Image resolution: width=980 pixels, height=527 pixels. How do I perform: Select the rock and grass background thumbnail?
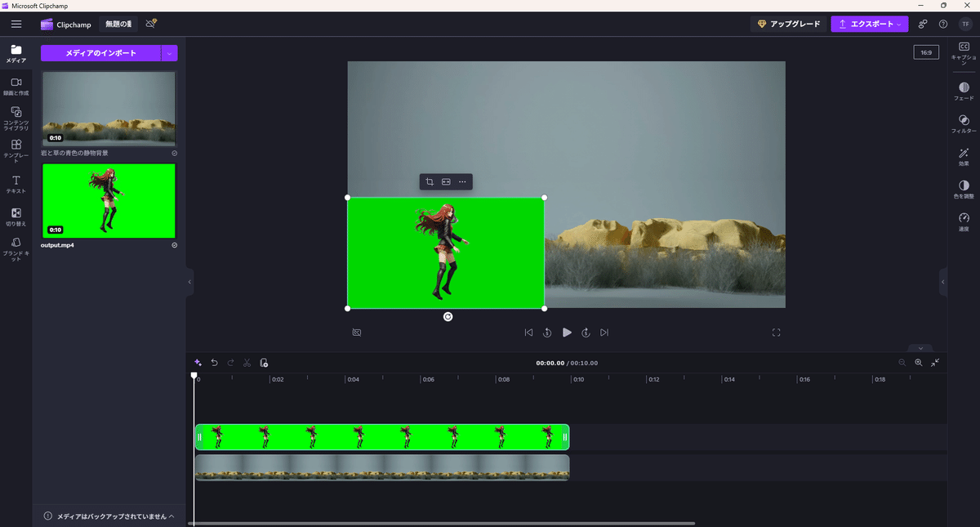tap(109, 108)
